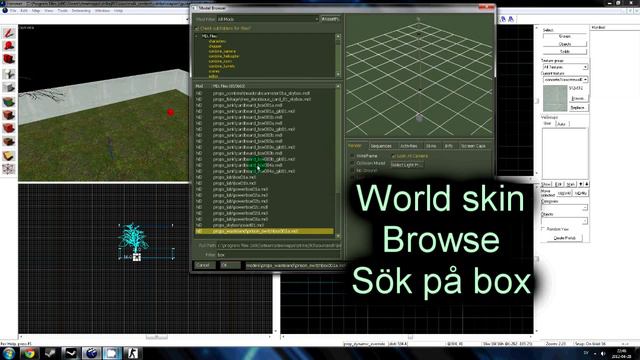640x360 pixels.
Task: Toggle the Collision Model checkbox
Action: [x=352, y=163]
